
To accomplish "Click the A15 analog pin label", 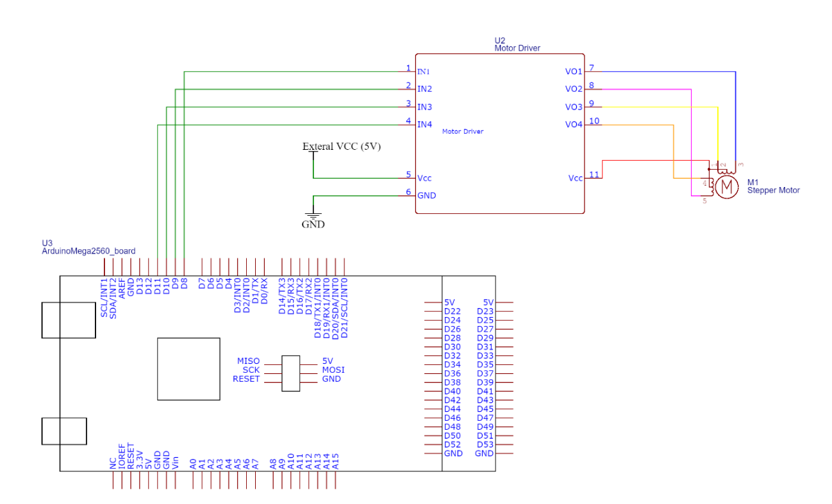I will (x=336, y=462).
